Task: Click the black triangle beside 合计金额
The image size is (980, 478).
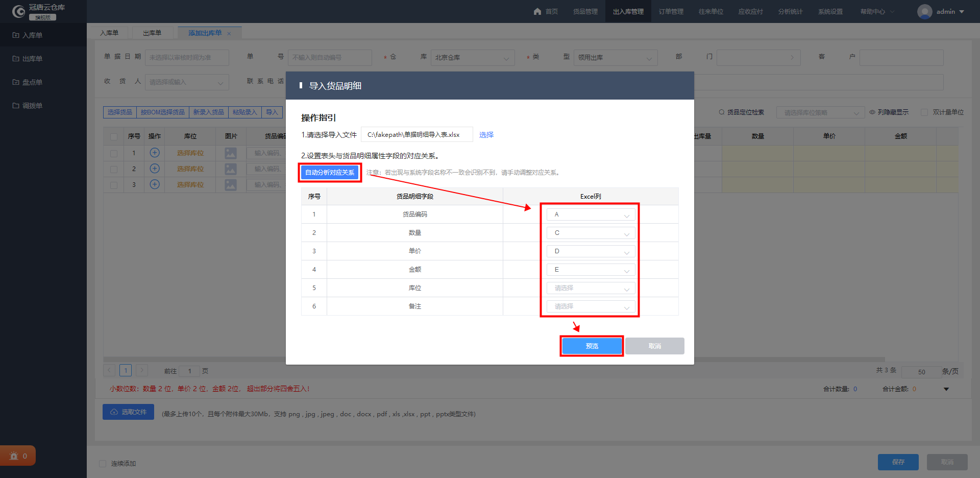Action: pos(946,389)
